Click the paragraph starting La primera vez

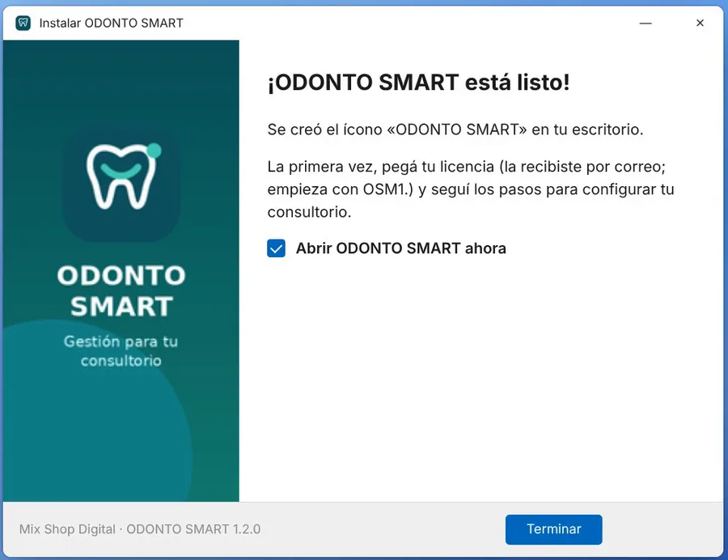point(471,189)
